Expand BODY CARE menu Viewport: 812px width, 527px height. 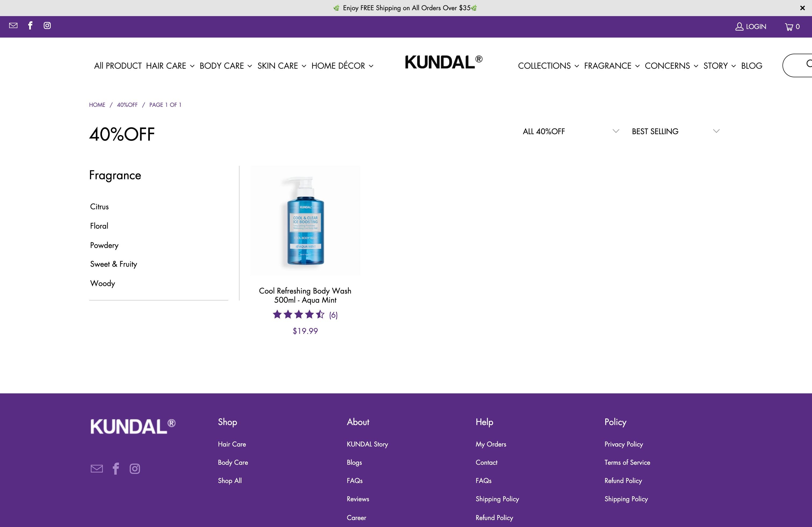tap(226, 66)
